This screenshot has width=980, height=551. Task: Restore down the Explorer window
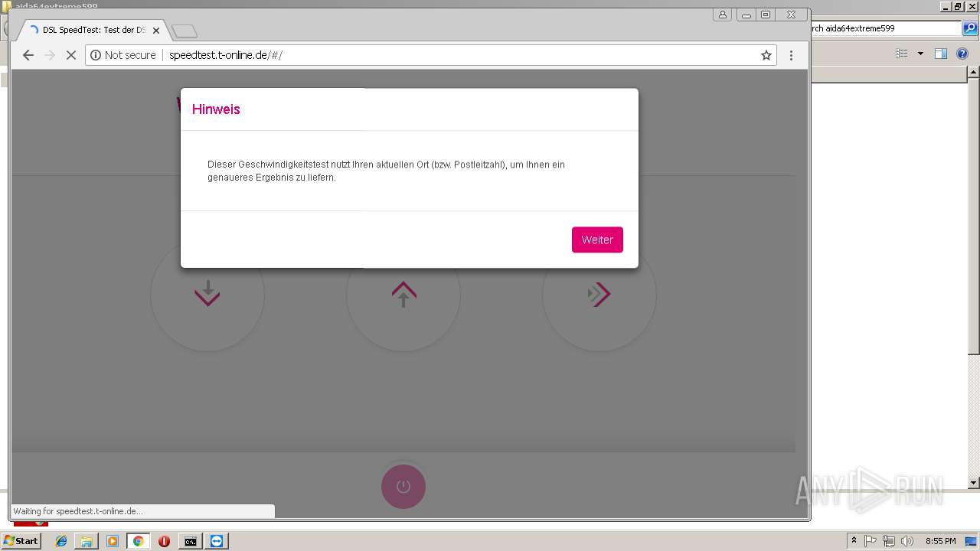click(957, 6)
